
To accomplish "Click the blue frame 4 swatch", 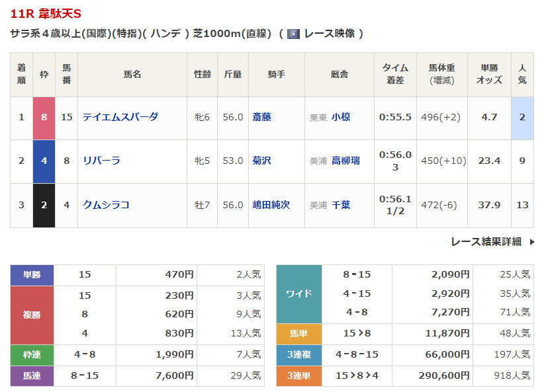I will (44, 161).
